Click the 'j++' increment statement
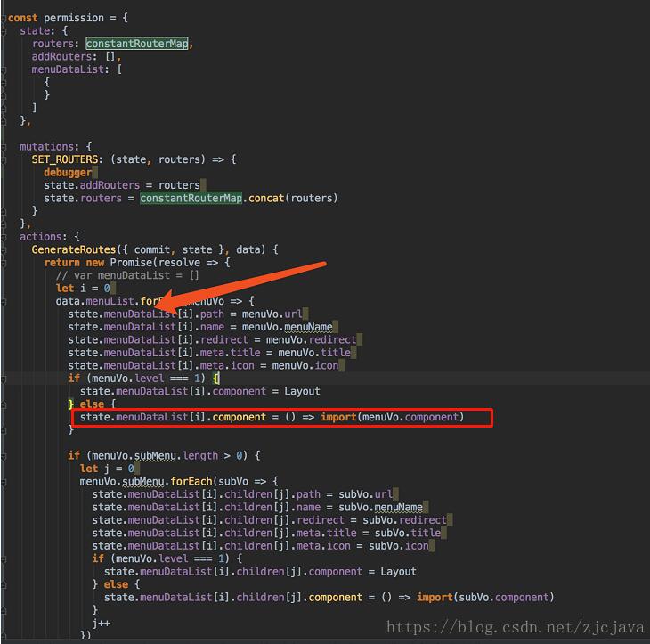Viewport: 650px width, 644px height. [102, 623]
